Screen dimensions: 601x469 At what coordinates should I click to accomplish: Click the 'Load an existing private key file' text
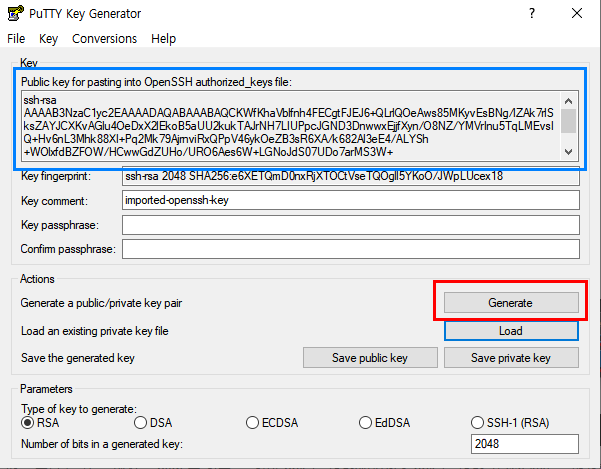point(95,331)
